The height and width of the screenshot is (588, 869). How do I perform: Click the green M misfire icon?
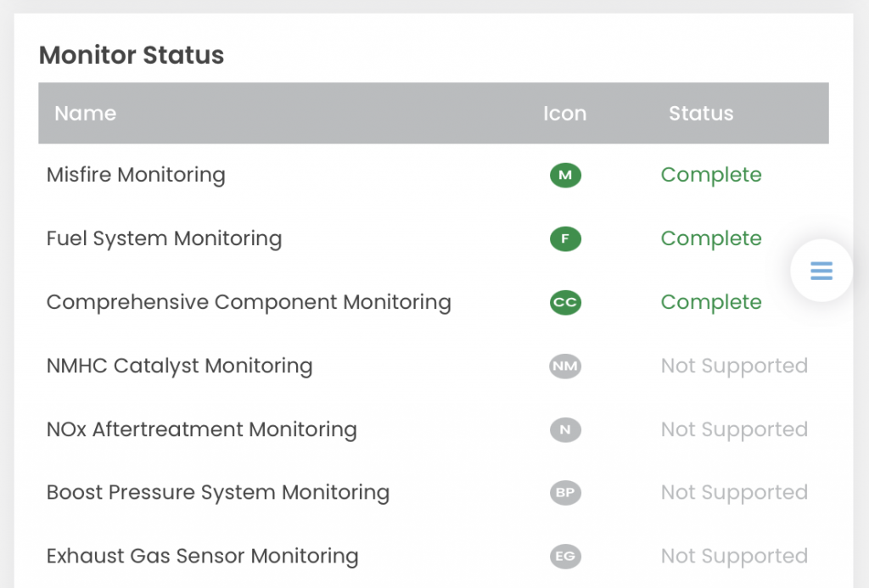click(565, 175)
